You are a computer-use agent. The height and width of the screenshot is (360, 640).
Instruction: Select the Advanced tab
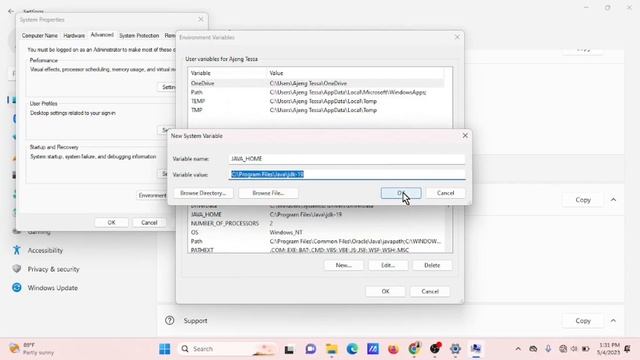tap(102, 35)
